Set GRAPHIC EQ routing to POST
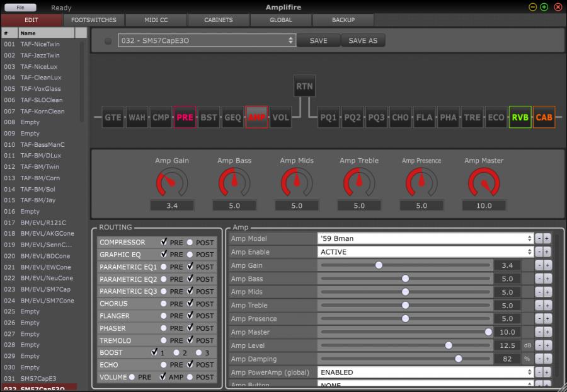The width and height of the screenshot is (567, 392). tap(190, 255)
